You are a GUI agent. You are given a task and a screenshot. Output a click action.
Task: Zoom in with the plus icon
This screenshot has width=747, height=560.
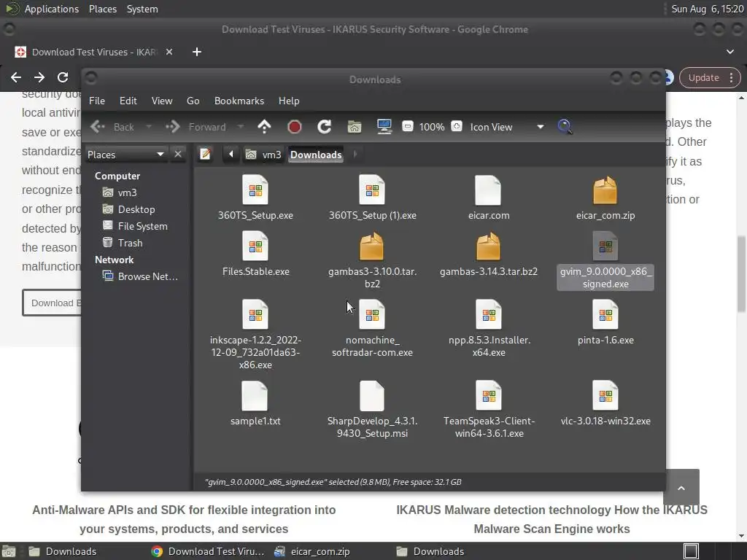point(457,126)
